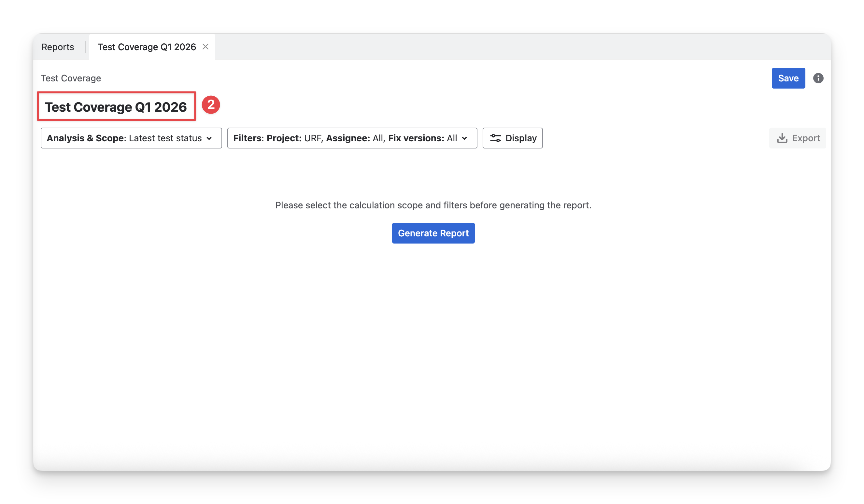Click the red number 2 annotation badge
864x504 pixels.
[210, 105]
